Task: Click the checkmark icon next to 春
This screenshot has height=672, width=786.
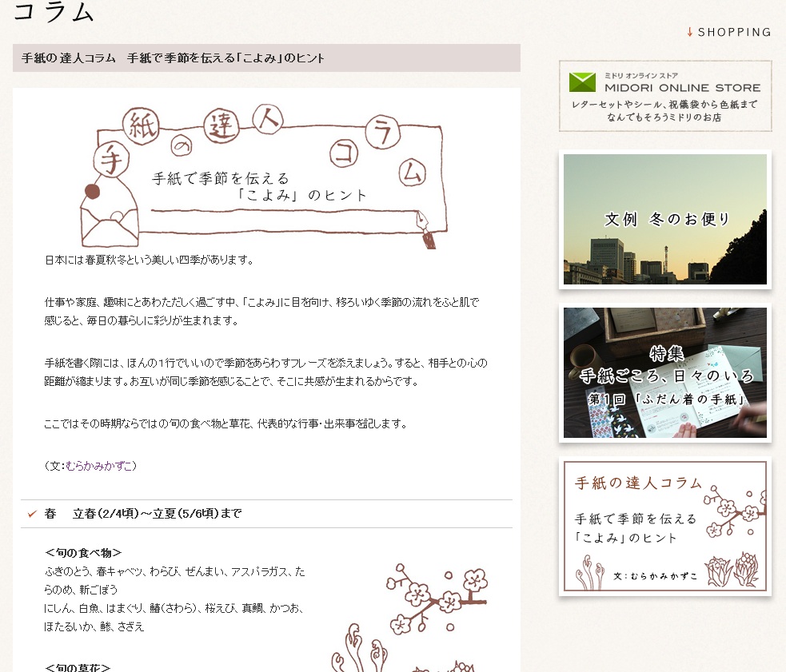Action: (32, 514)
